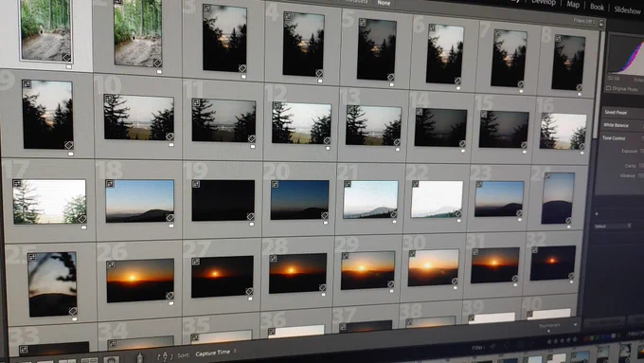This screenshot has height=363, width=644.
Task: Click the develop adjustments badge on photo 17
Action: pos(81,219)
